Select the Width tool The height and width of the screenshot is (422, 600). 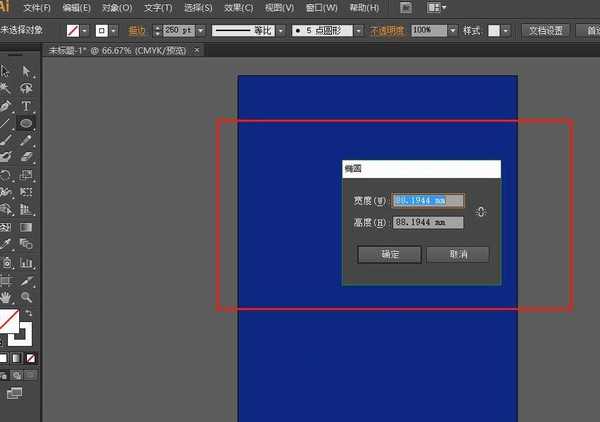click(5, 192)
